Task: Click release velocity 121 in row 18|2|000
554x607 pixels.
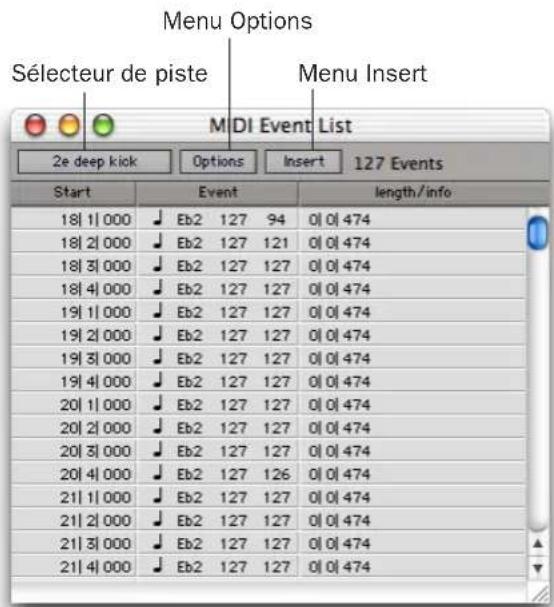Action: 276,243
